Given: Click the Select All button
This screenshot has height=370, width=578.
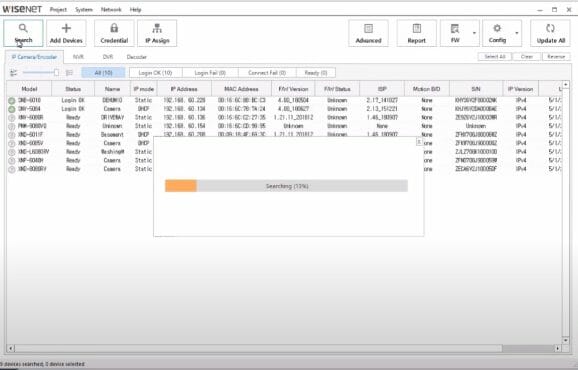Looking at the screenshot, I should (x=495, y=56).
